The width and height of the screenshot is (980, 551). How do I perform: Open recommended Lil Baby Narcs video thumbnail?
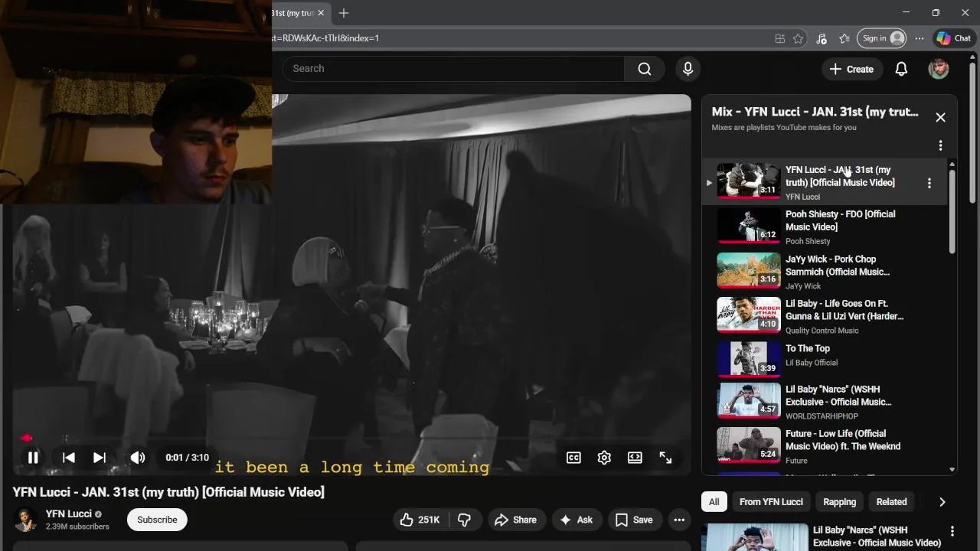754,537
